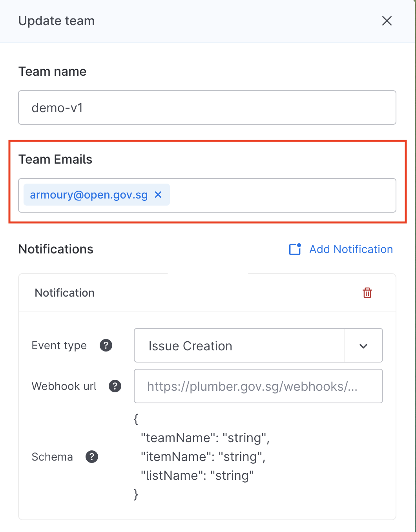Focus the Team name input field
This screenshot has height=532, width=416.
point(207,107)
